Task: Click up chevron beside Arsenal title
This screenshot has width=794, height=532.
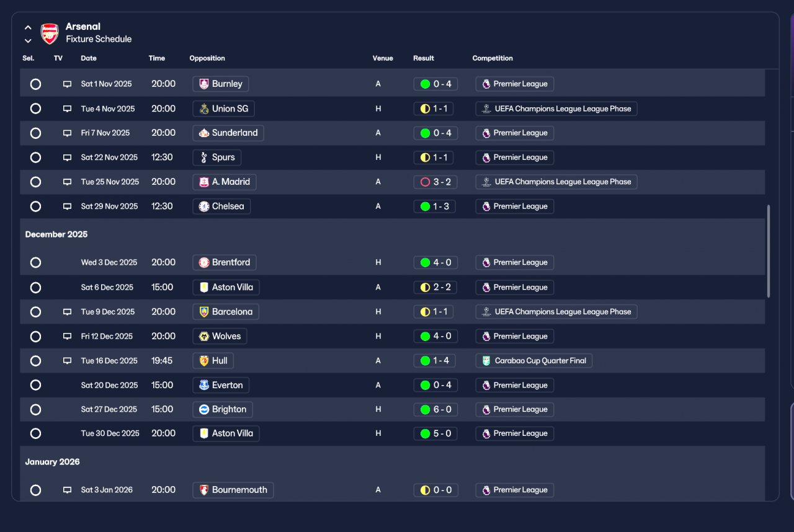Action: tap(28, 27)
